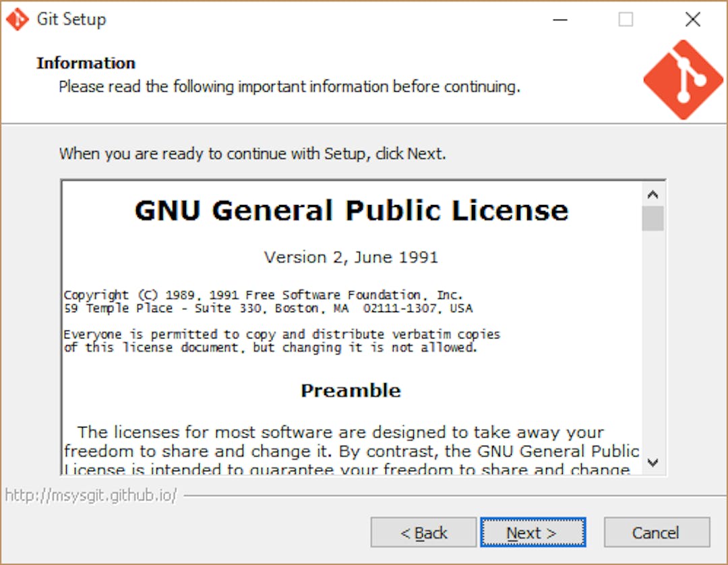Click the 'Everyone is permitted to copy' line
Image resolution: width=728 pixels, height=565 pixels.
[282, 334]
